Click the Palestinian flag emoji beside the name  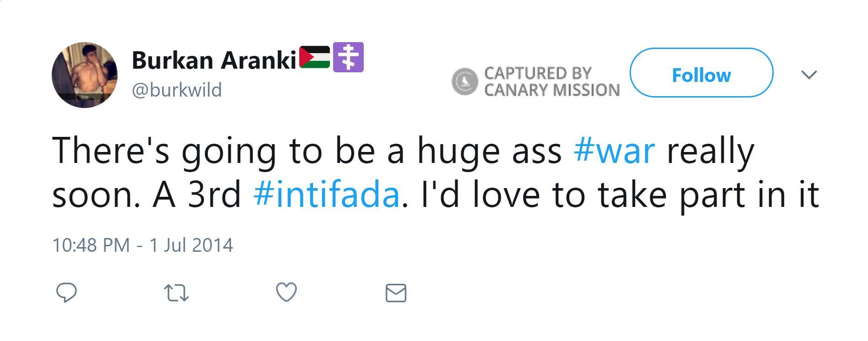(x=314, y=57)
